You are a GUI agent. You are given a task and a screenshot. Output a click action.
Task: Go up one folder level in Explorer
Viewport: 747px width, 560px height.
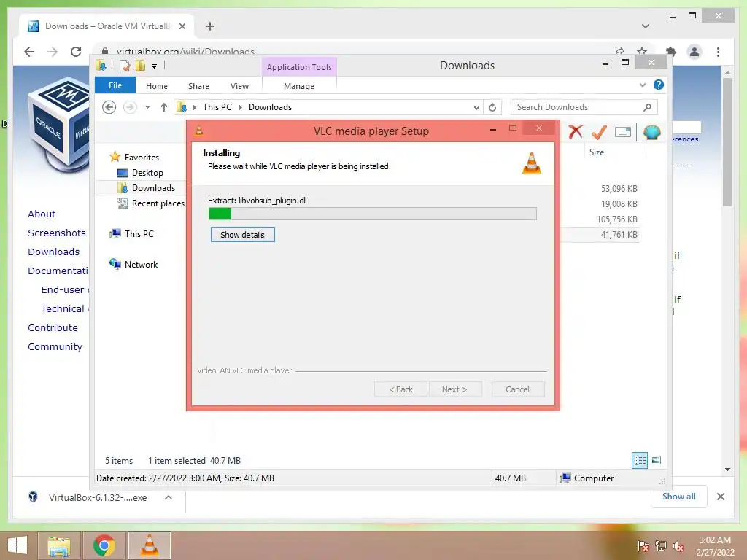(164, 107)
